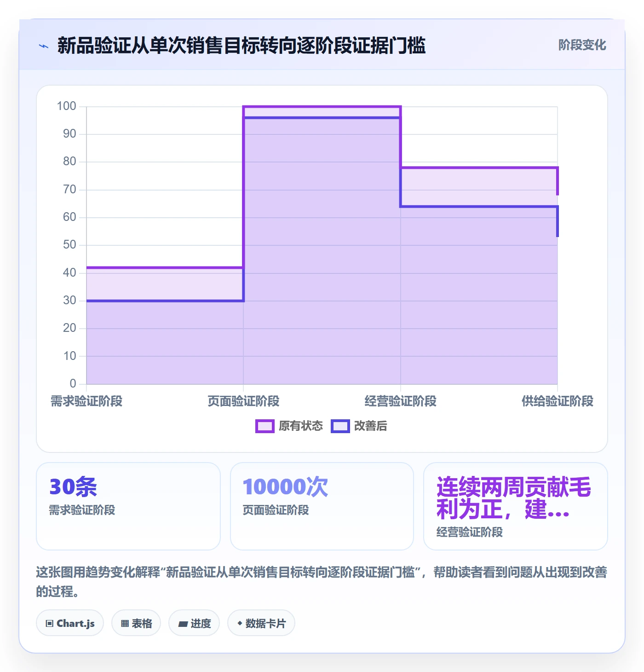Click the lightning bolt icon beside the title

coord(44,46)
